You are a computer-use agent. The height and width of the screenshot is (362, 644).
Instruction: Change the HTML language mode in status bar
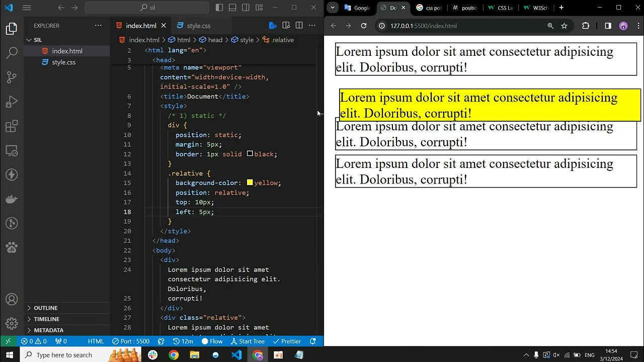96,341
